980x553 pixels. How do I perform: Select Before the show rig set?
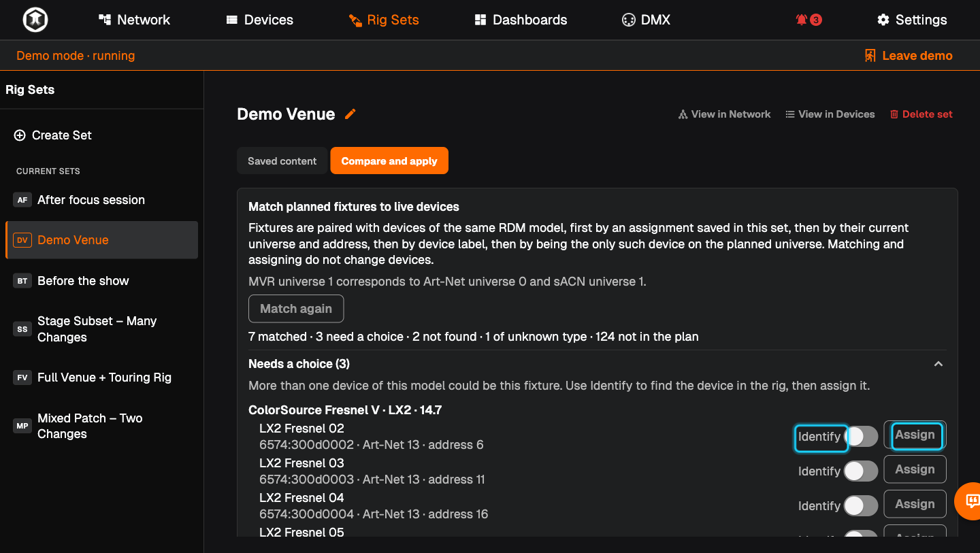pyautogui.click(x=101, y=281)
